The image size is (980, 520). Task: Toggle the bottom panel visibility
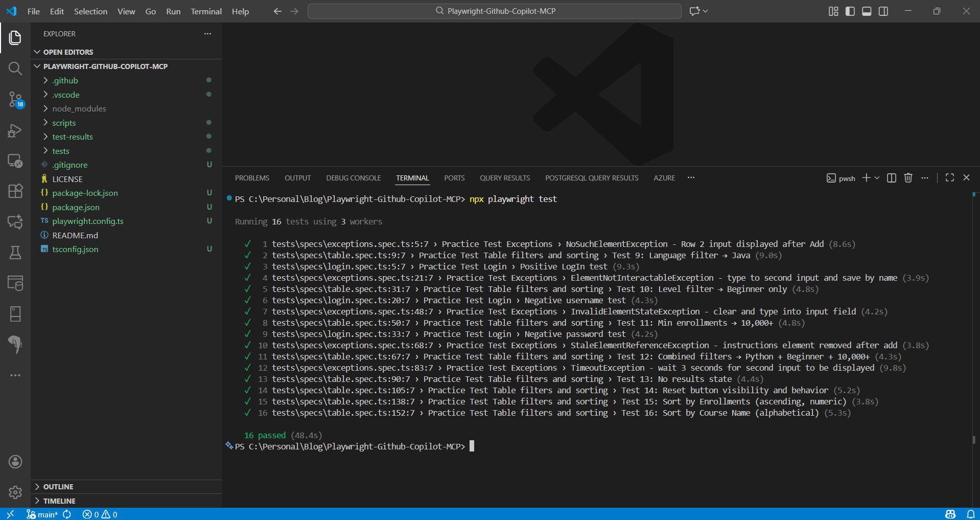pos(867,11)
